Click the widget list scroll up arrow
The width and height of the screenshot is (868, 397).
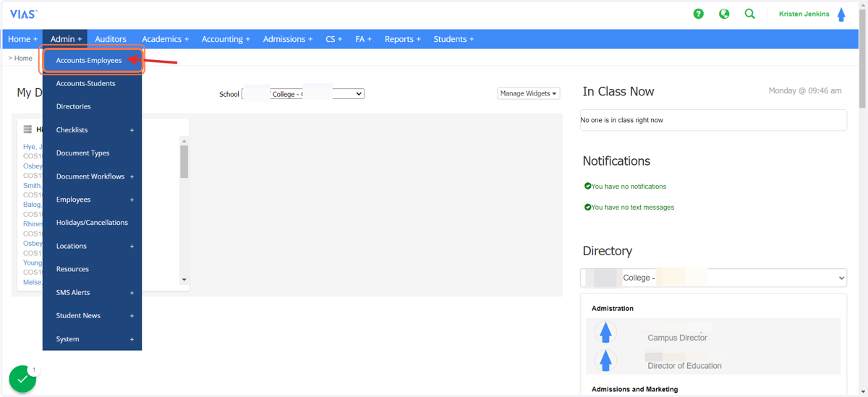[184, 141]
